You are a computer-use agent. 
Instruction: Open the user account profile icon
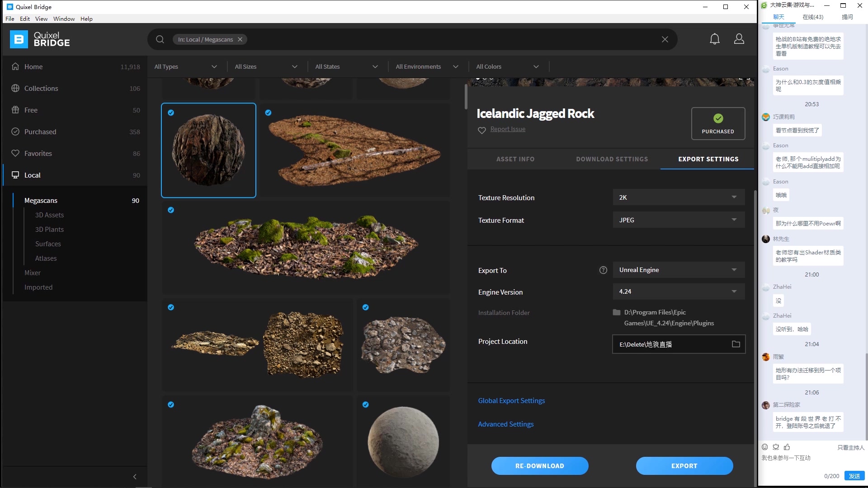click(739, 39)
